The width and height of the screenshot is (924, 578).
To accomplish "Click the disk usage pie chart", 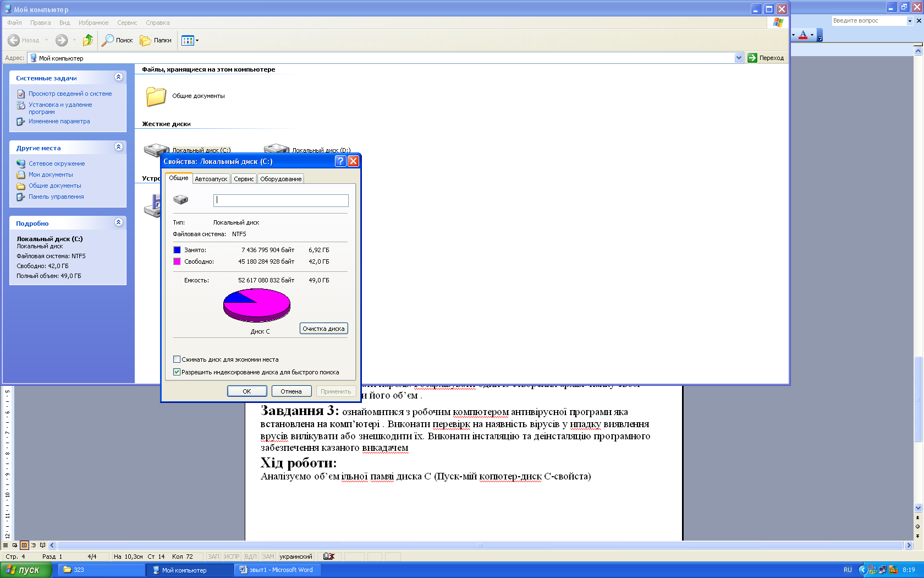I will point(256,305).
